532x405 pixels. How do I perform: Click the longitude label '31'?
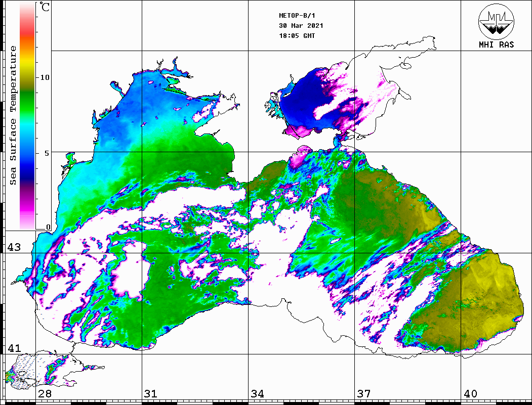tap(151, 393)
